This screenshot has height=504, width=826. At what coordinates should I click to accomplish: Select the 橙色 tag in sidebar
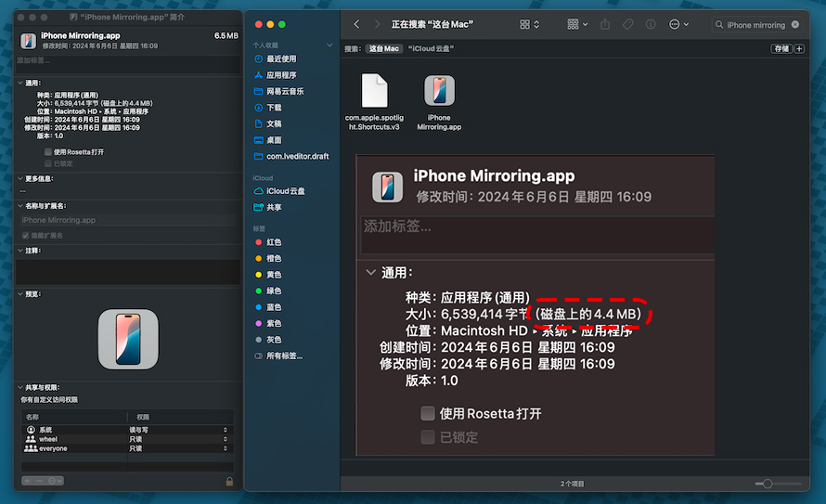[x=274, y=258]
